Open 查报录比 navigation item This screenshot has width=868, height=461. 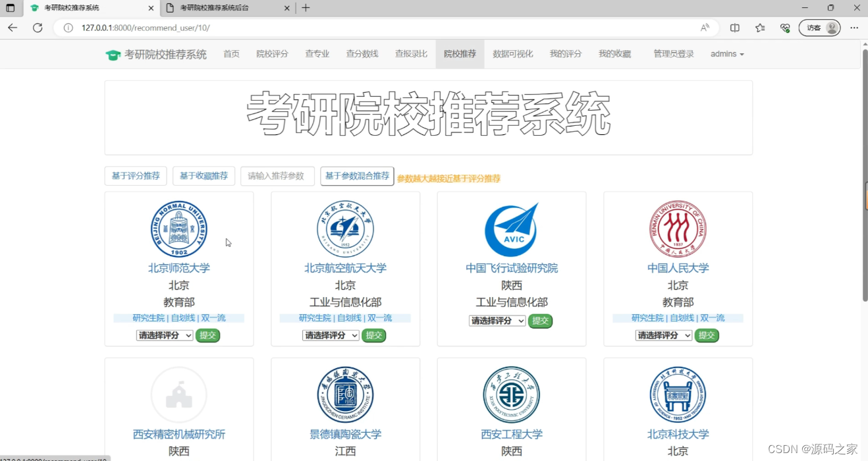click(411, 54)
